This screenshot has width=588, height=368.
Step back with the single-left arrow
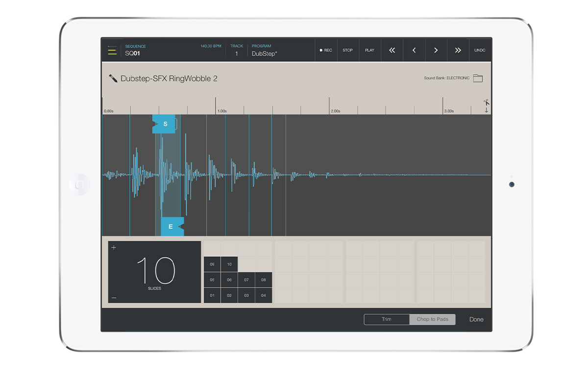click(x=414, y=50)
